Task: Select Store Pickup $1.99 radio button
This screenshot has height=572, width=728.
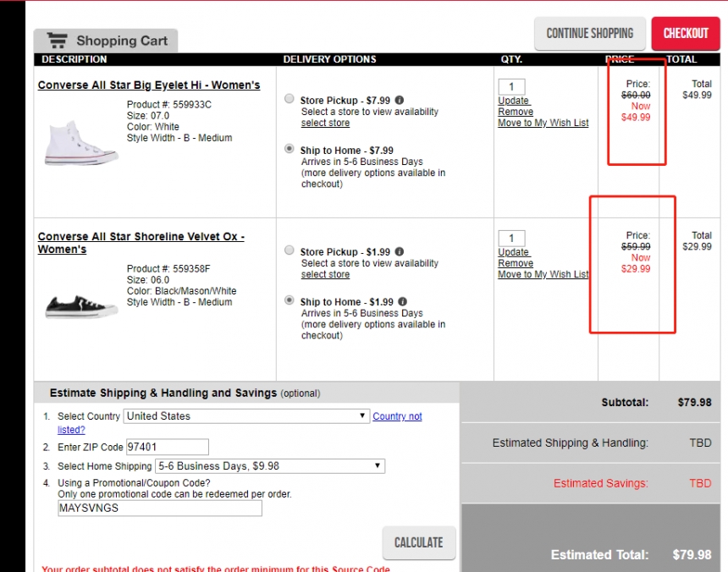Action: click(x=290, y=250)
